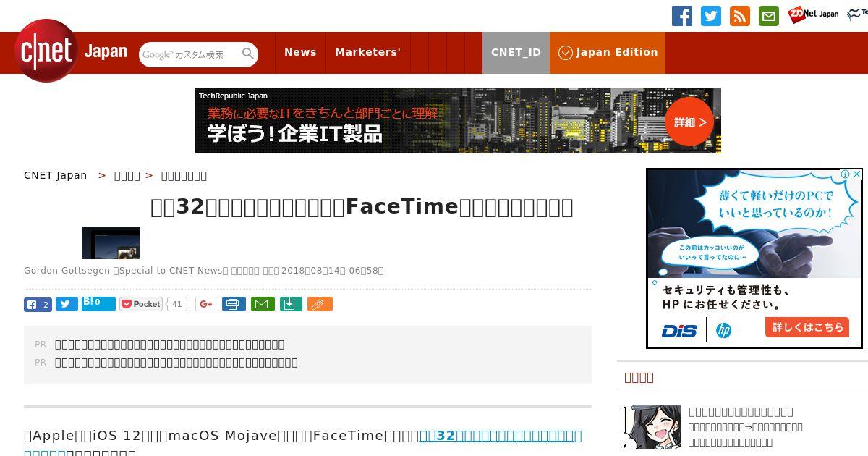Click the sidebar article headline beside anime thumbnail
Screen dimensions: 868x456
[x=741, y=412]
